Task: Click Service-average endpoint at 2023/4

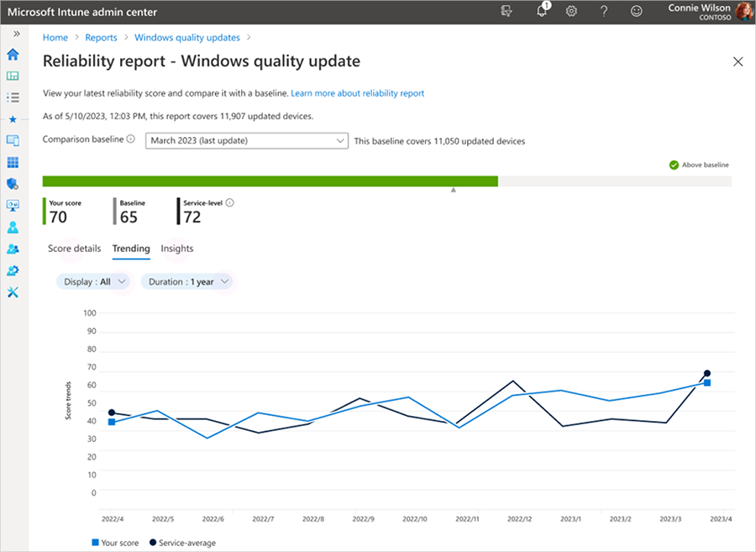Action: pos(707,373)
